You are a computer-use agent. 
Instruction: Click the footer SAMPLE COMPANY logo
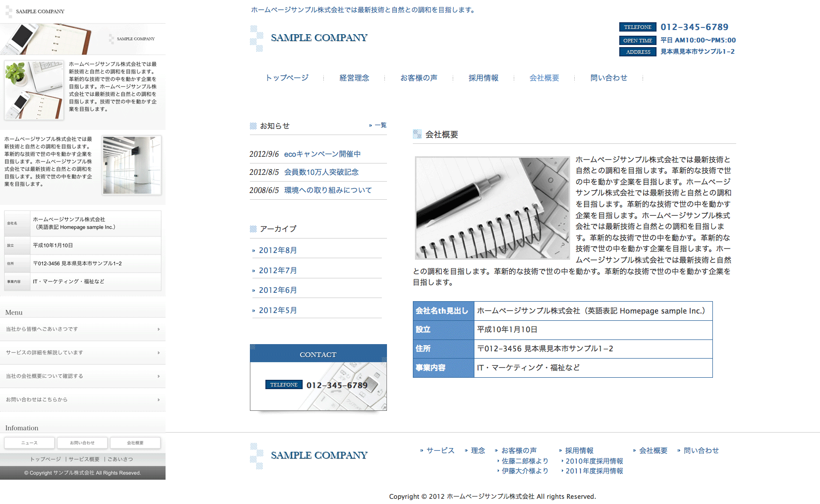(309, 456)
